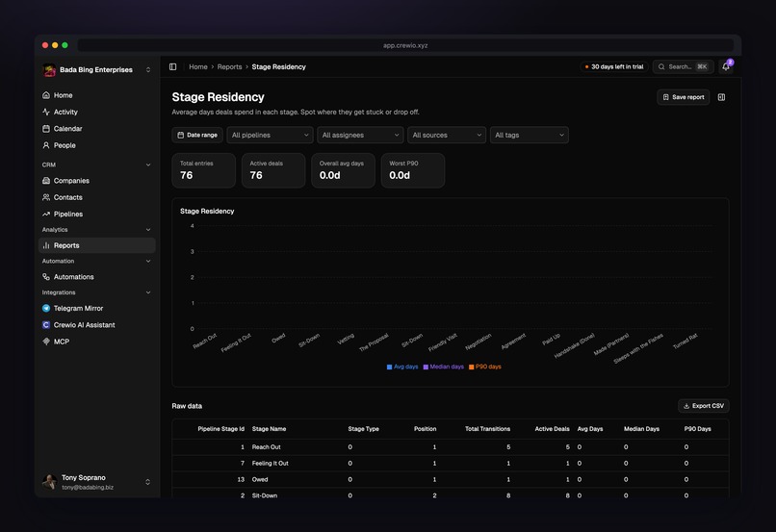
Task: Sort by Stage Name column
Action: [269, 429]
